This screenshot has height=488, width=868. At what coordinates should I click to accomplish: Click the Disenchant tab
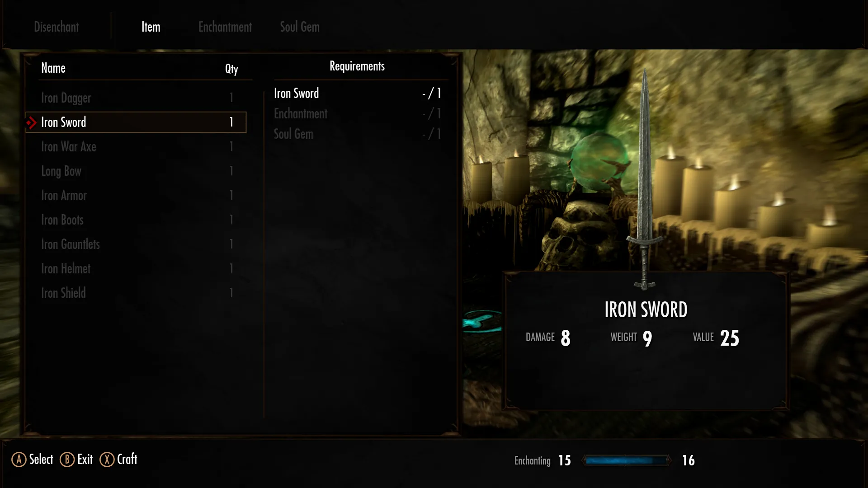tap(57, 26)
